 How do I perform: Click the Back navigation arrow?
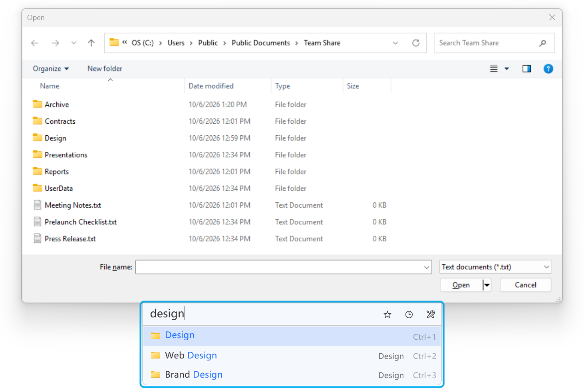click(x=35, y=43)
